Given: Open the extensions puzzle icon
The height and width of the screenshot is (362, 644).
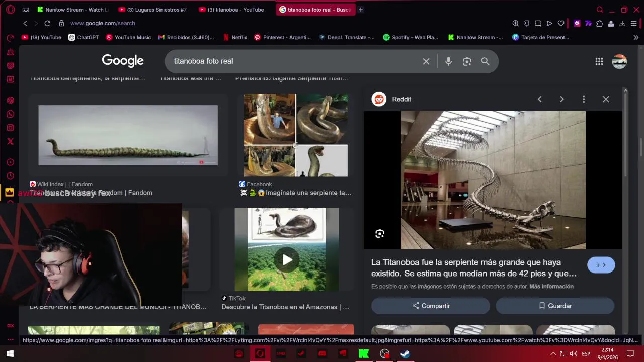Looking at the screenshot, I should click(x=600, y=23).
